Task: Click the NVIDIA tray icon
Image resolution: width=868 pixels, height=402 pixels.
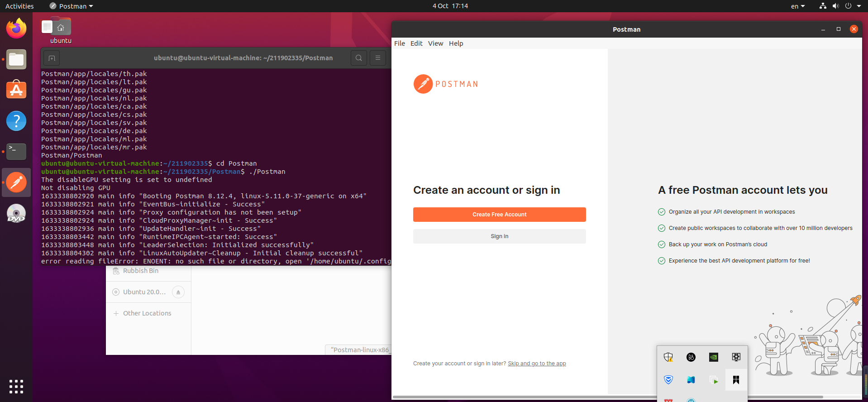Action: pyautogui.click(x=714, y=357)
